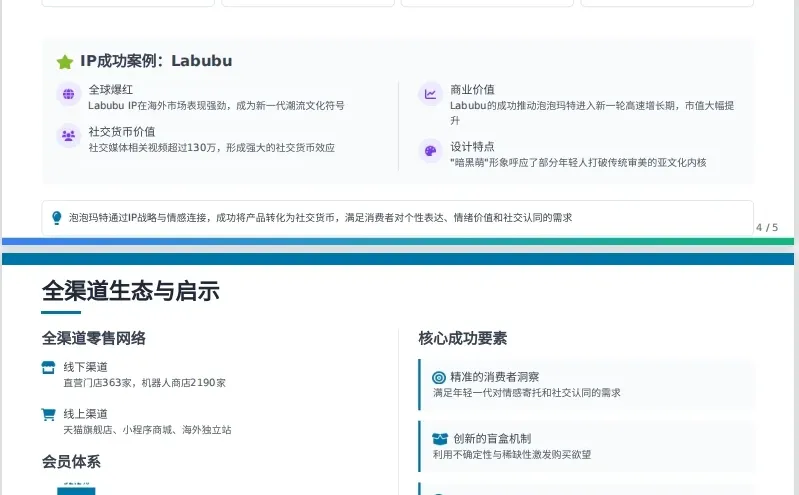Select the section heading 会员体系
Screen dimensions: 799x495
pyautogui.click(x=71, y=462)
